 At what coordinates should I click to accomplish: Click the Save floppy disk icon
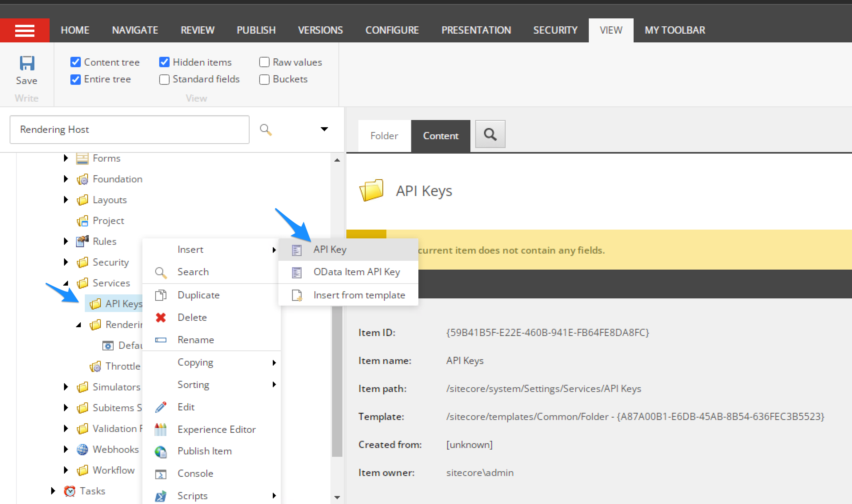(27, 63)
